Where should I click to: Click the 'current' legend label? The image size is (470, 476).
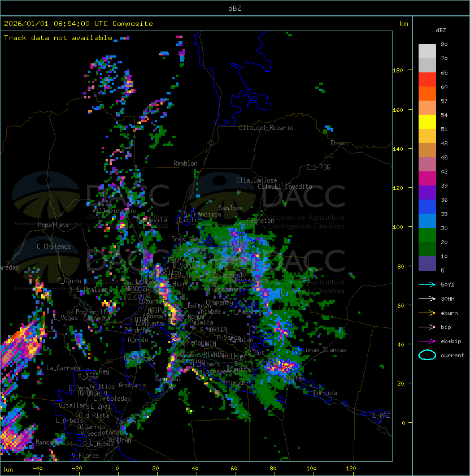452,356
